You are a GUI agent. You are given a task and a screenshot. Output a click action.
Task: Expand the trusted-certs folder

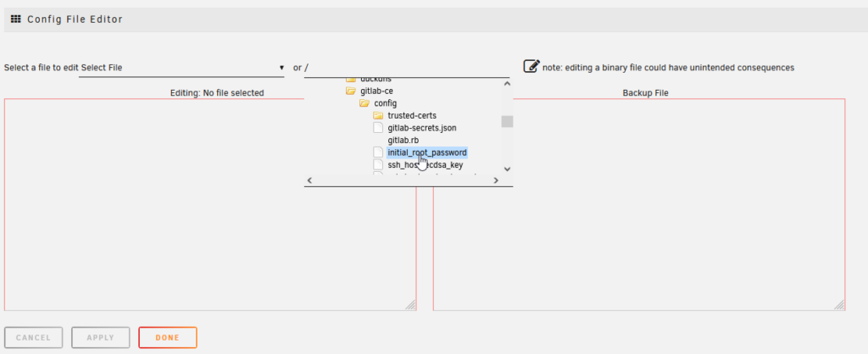[x=411, y=115]
